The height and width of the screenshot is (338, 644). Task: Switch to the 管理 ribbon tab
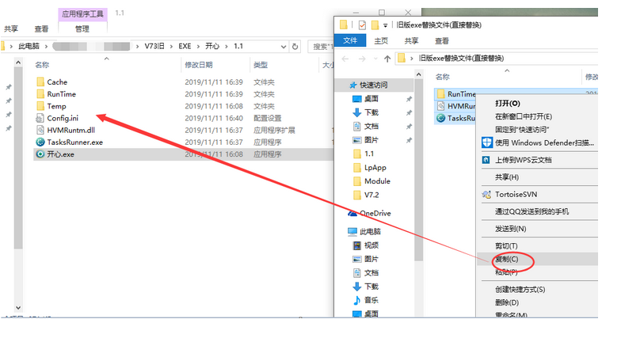click(82, 29)
